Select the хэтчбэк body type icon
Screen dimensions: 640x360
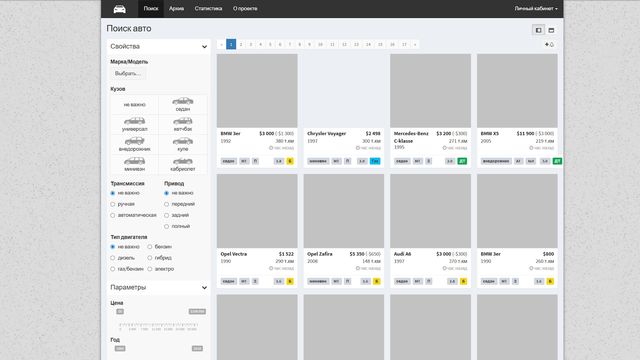(x=182, y=124)
